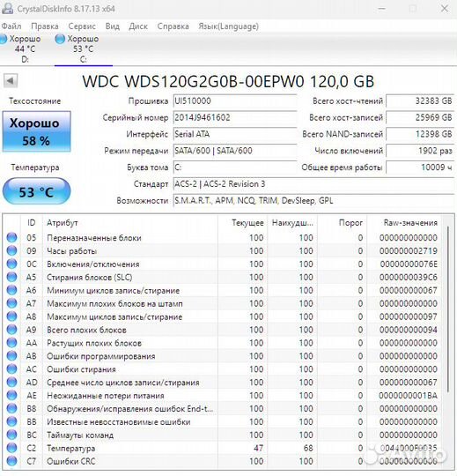The width and height of the screenshot is (457, 476).
Task: Click the power-on count 1902 раз
Action: click(x=420, y=151)
